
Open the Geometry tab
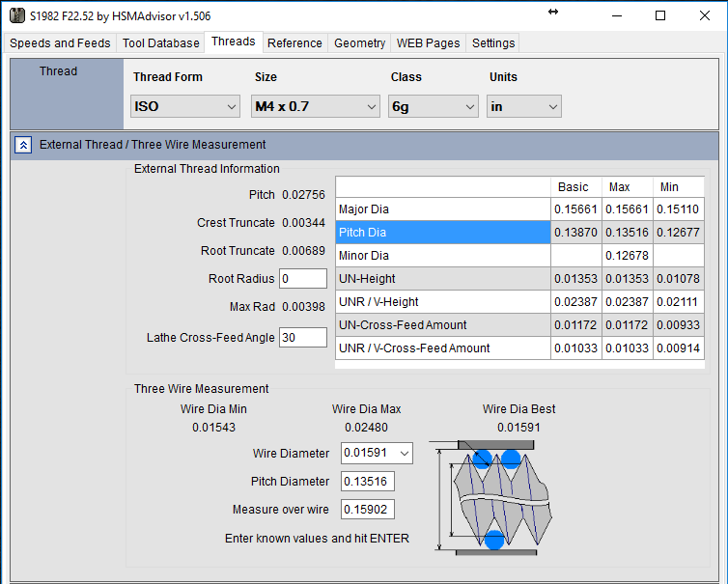tap(359, 43)
